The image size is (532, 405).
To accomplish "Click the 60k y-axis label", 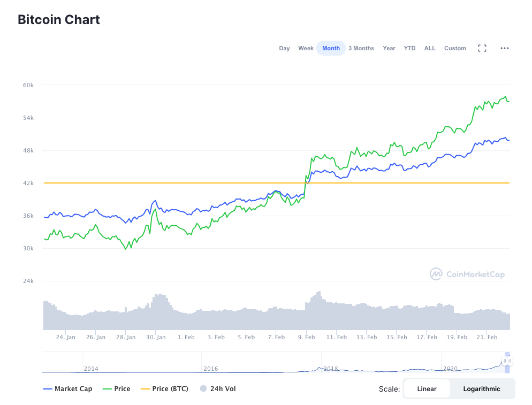I will point(28,85).
